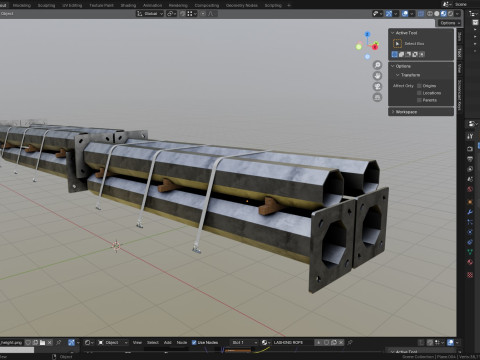Choose the Extend selection mode icon
The width and height of the screenshot is (480, 360).
(x=402, y=54)
